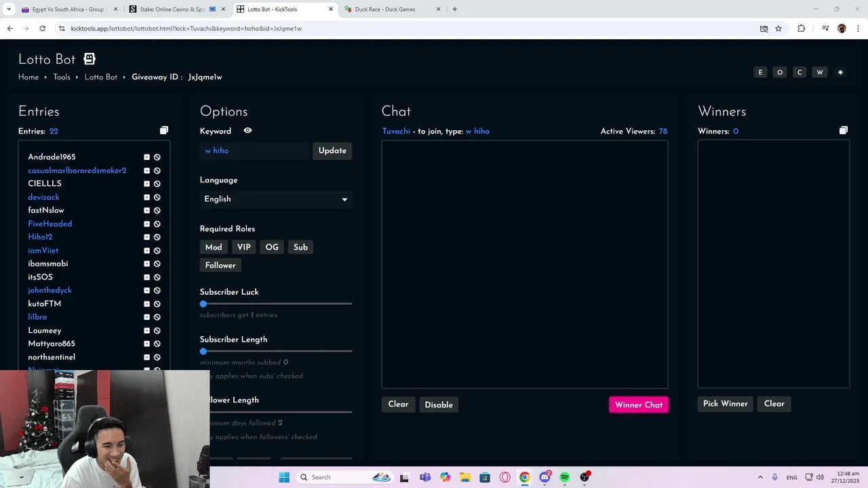Remove entry Hiho12 with the minus icon
Screen dimensions: 868x488
[146, 237]
